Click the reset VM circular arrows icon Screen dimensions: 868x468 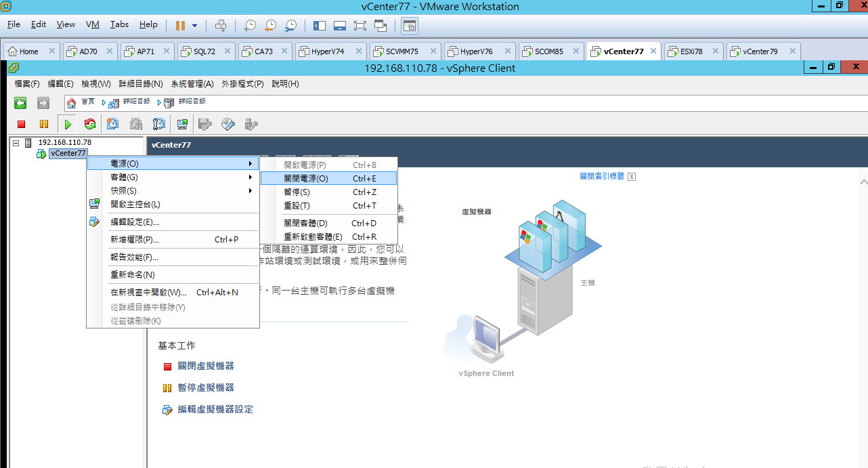(x=90, y=124)
